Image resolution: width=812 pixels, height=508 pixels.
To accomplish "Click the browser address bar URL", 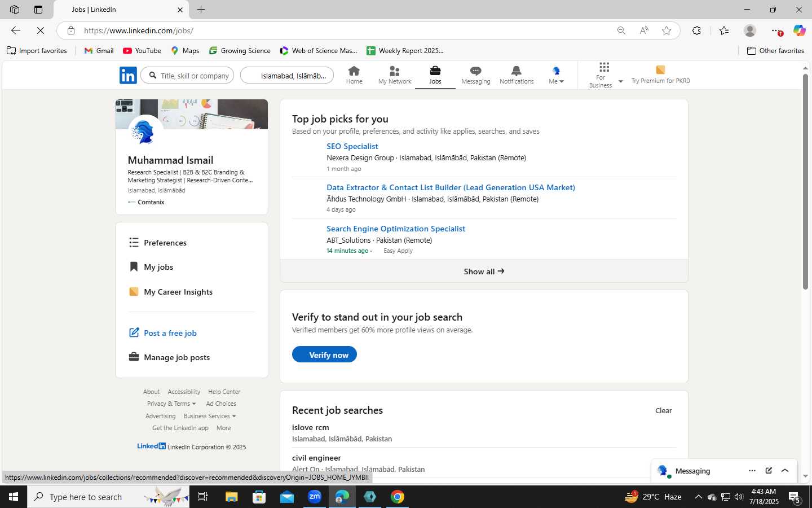I will tap(139, 30).
